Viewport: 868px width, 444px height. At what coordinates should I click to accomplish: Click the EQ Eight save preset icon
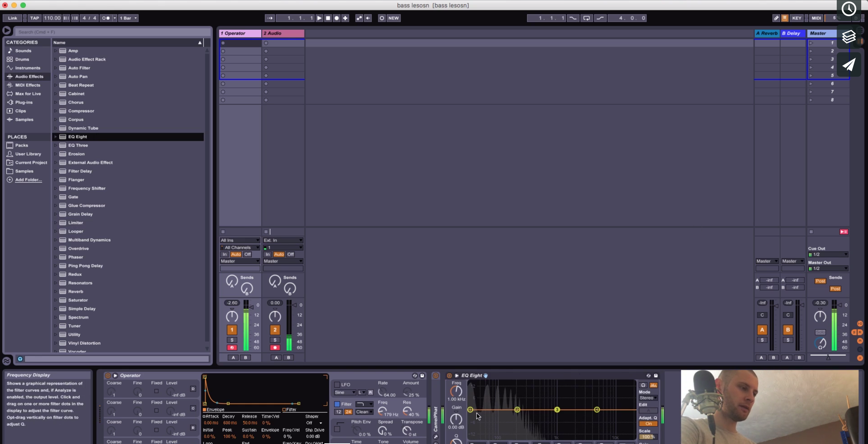[656, 375]
